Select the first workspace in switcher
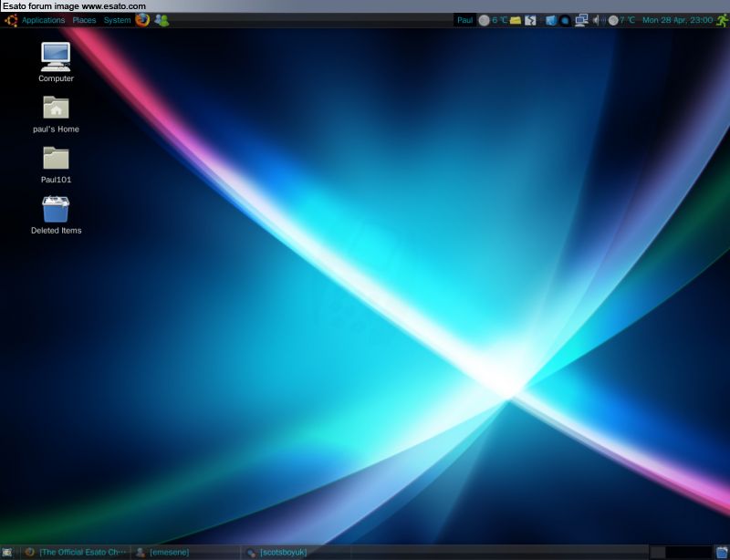This screenshot has height=560, width=730. (x=657, y=553)
